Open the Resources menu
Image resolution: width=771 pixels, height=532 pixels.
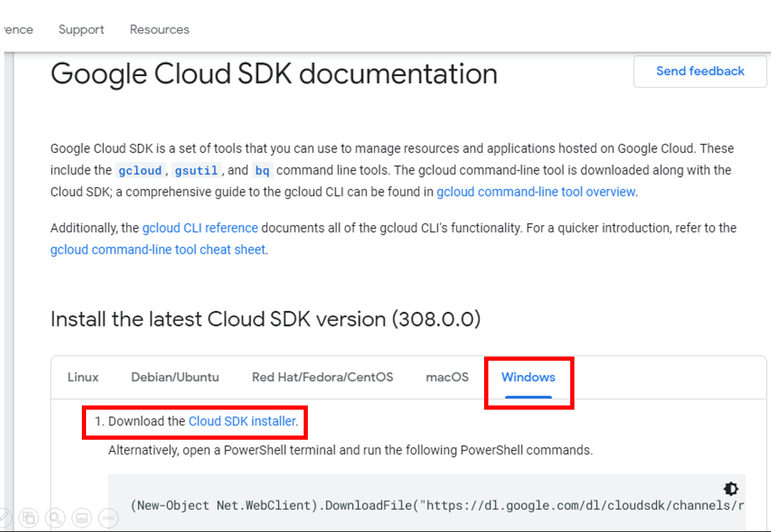(160, 29)
